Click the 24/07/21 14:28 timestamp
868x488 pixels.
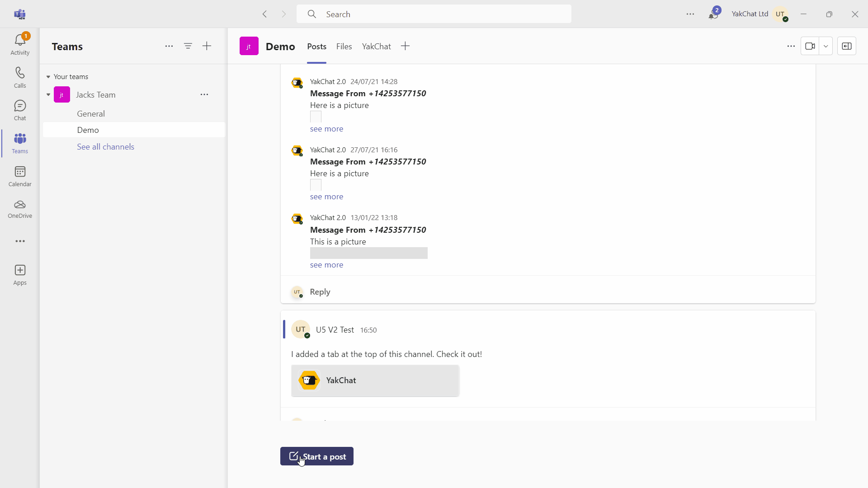click(374, 82)
